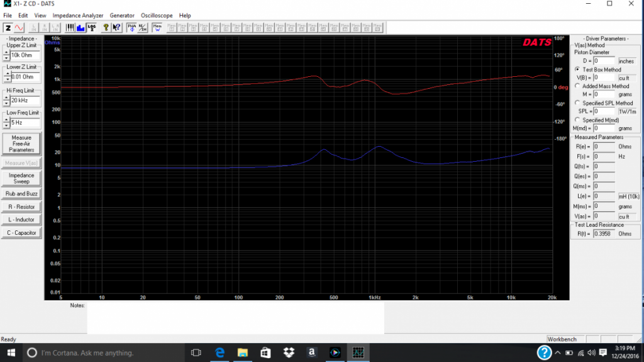The width and height of the screenshot is (644, 362).
Task: Decrease Lower Z Limit with down arrow
Action: tap(8, 79)
